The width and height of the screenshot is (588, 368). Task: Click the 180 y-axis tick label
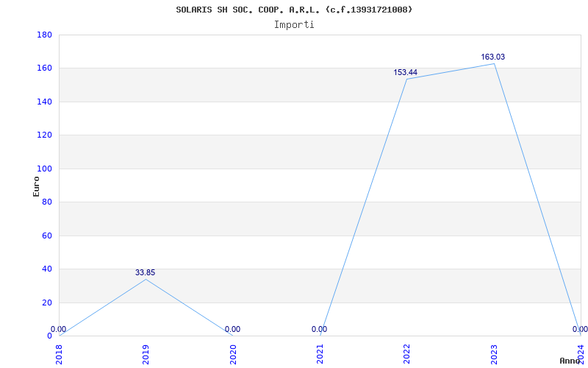point(44,35)
